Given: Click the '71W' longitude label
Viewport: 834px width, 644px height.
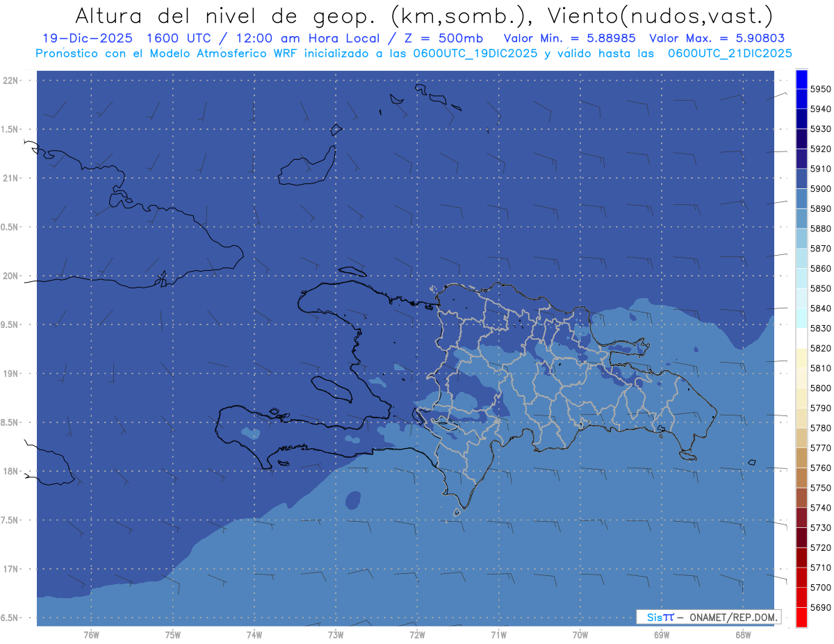Looking at the screenshot, I should pyautogui.click(x=498, y=634).
